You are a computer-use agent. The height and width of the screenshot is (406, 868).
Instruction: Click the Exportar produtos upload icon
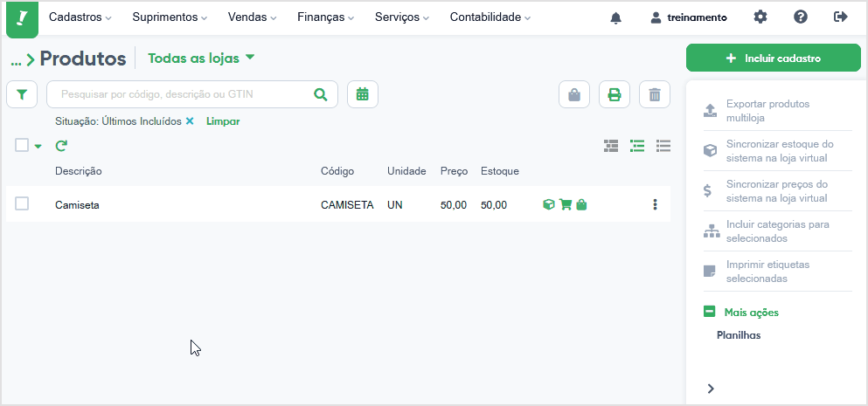[710, 111]
